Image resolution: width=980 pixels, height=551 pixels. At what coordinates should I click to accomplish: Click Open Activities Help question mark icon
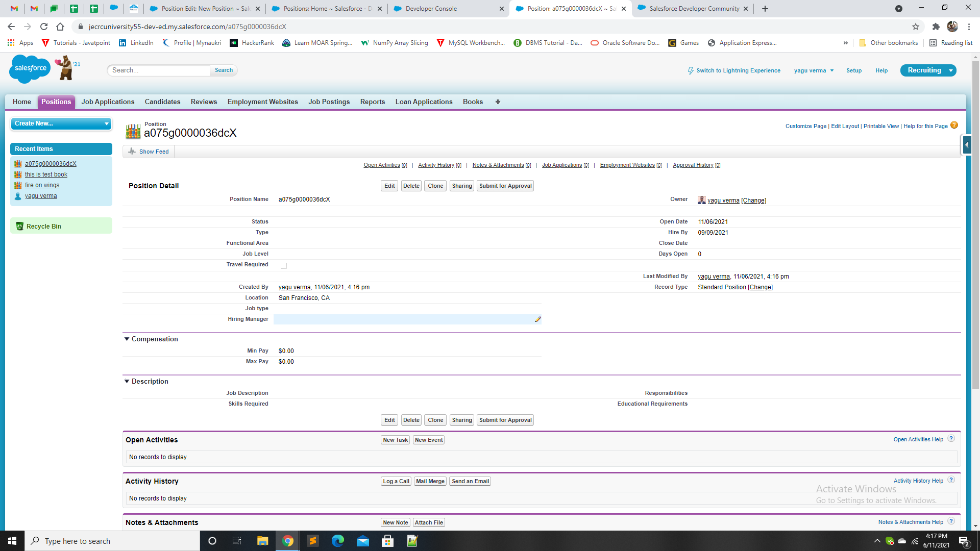pyautogui.click(x=951, y=439)
